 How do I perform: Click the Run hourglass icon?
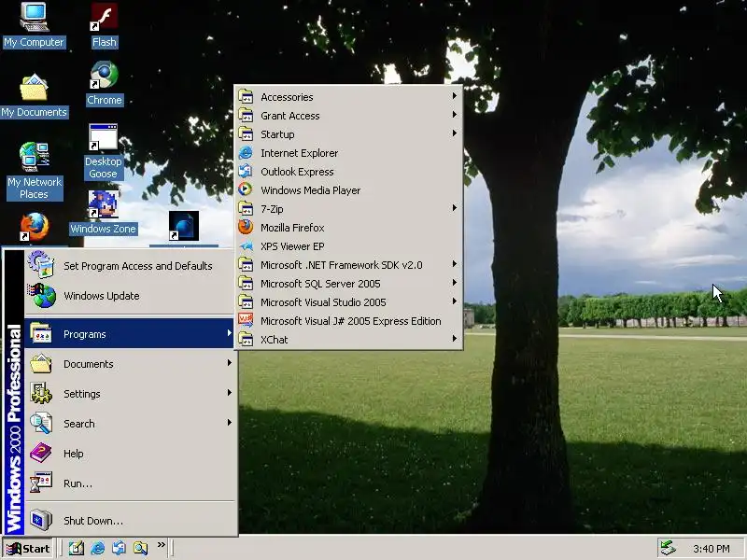pyautogui.click(x=41, y=483)
